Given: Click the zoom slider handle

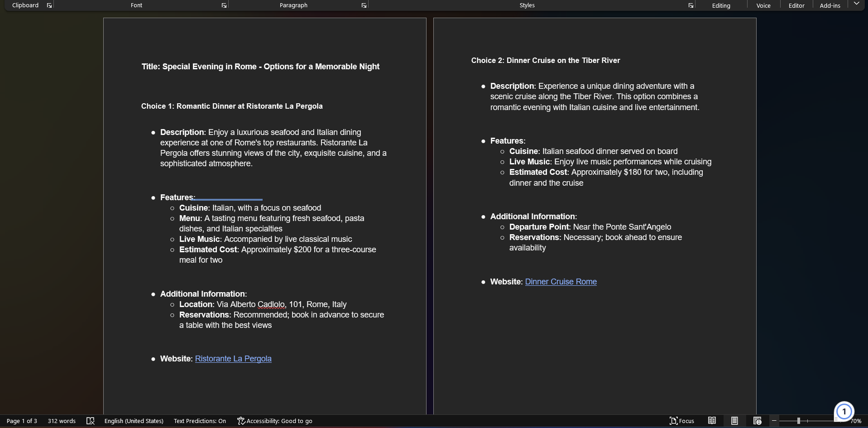Looking at the screenshot, I should [799, 421].
